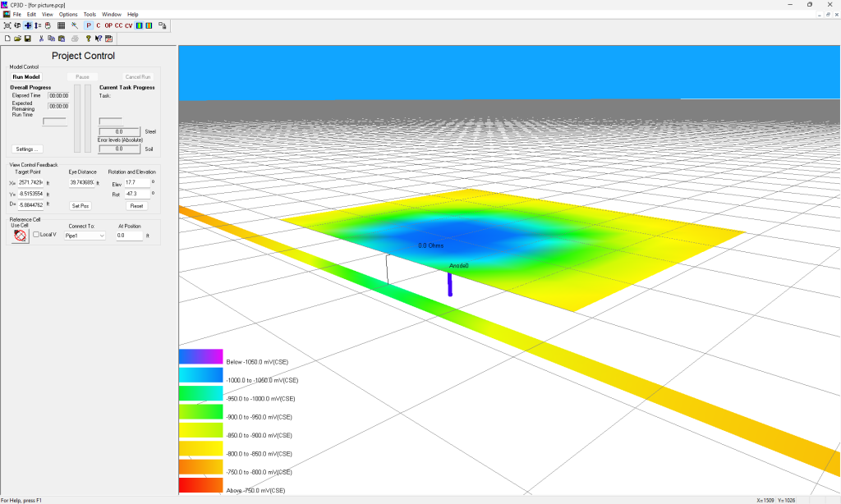Activate the magic wand toolbar tool
This screenshot has width=841, height=504.
coord(75,25)
